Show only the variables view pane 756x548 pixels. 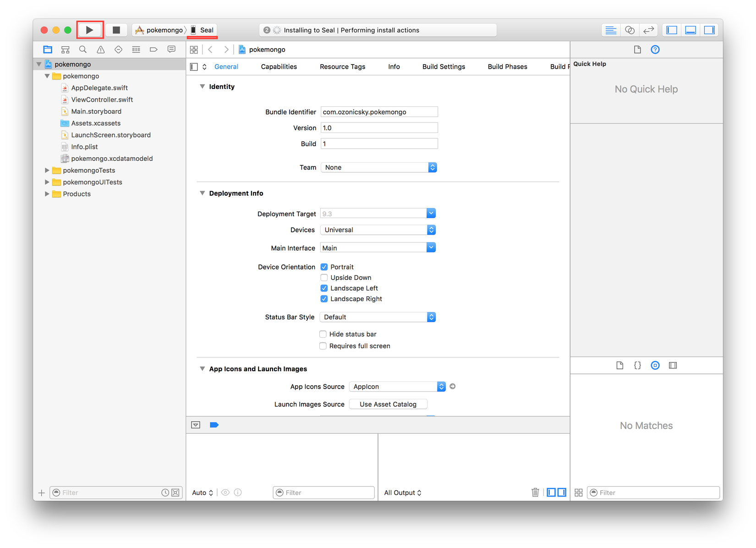pyautogui.click(x=551, y=492)
